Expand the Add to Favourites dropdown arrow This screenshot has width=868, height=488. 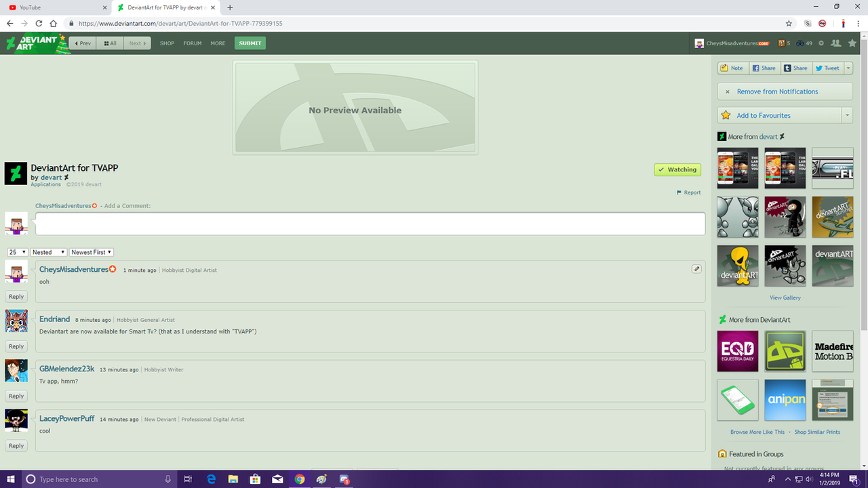click(847, 115)
